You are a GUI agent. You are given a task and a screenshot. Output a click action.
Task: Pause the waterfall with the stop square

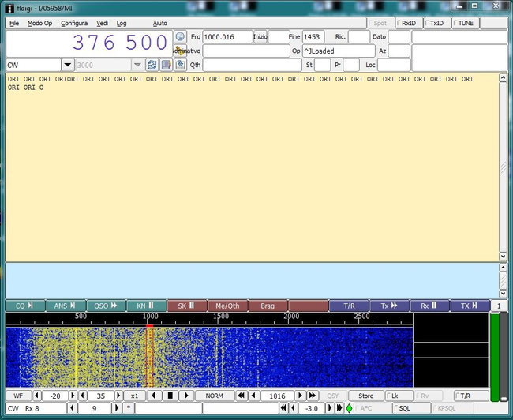[x=170, y=396]
